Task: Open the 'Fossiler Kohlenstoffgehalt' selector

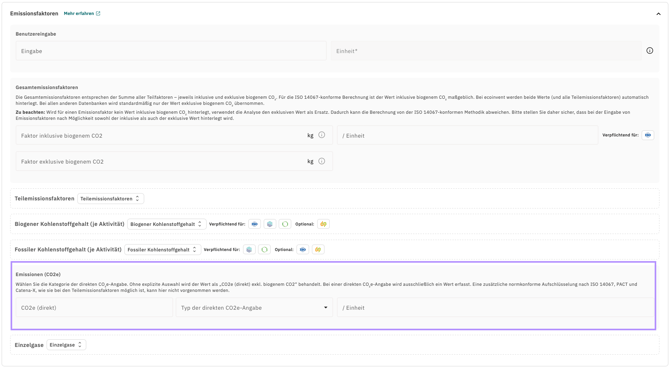Action: (162, 250)
